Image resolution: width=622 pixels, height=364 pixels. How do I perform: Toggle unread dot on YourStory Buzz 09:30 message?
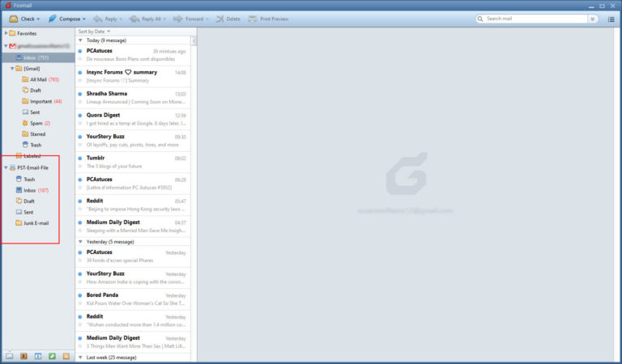[80, 137]
